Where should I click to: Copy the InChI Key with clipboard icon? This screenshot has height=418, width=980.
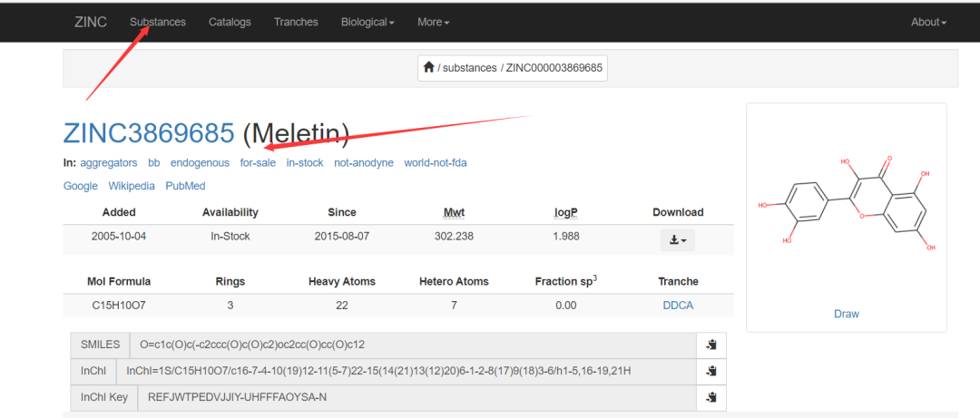pyautogui.click(x=711, y=397)
